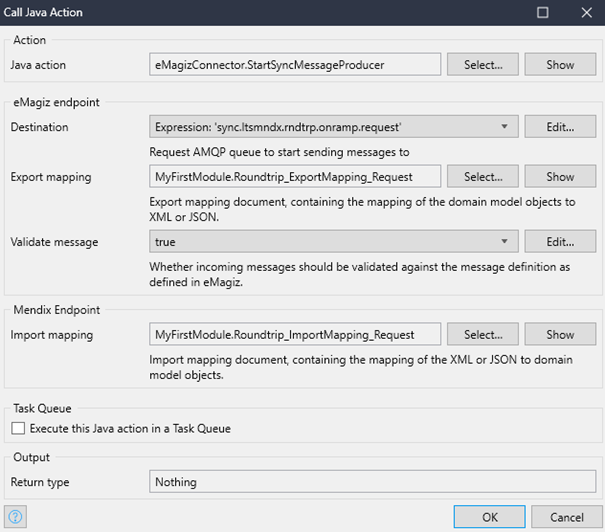Click the 'Return type' label
The height and width of the screenshot is (532, 605).
40,482
